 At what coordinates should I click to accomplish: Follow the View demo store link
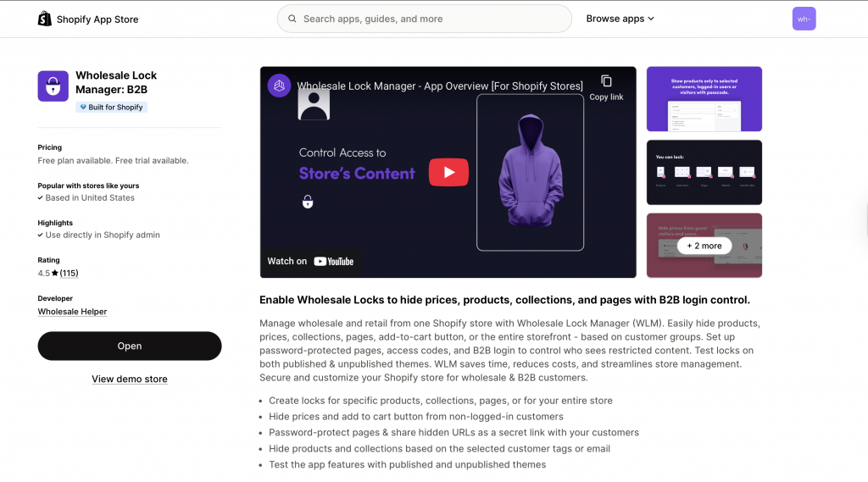tap(130, 379)
